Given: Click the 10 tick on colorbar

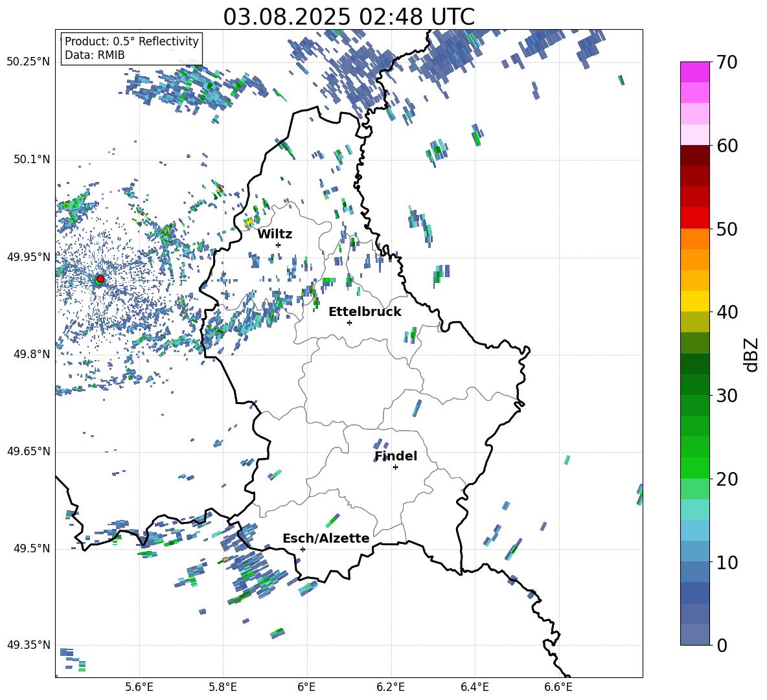Looking at the screenshot, I should [x=727, y=562].
